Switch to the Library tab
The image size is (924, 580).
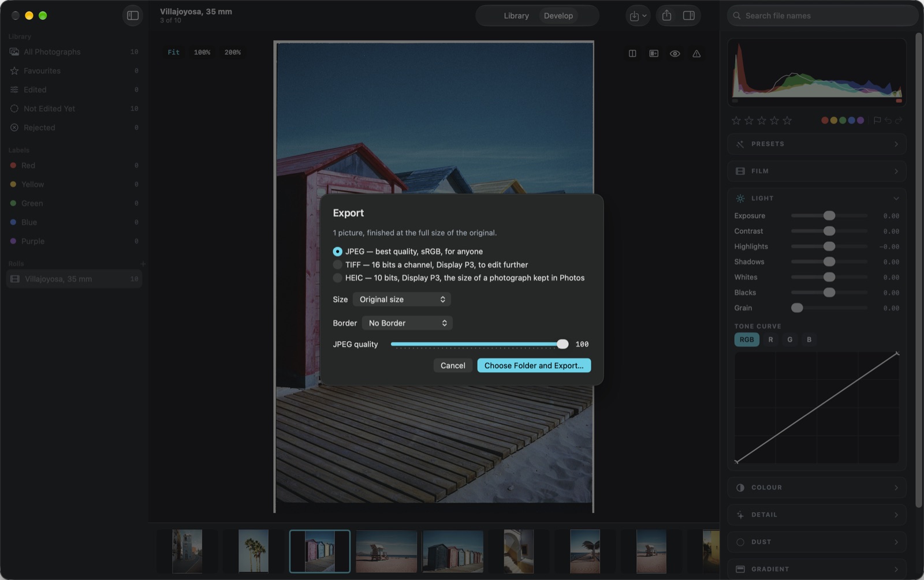(516, 16)
